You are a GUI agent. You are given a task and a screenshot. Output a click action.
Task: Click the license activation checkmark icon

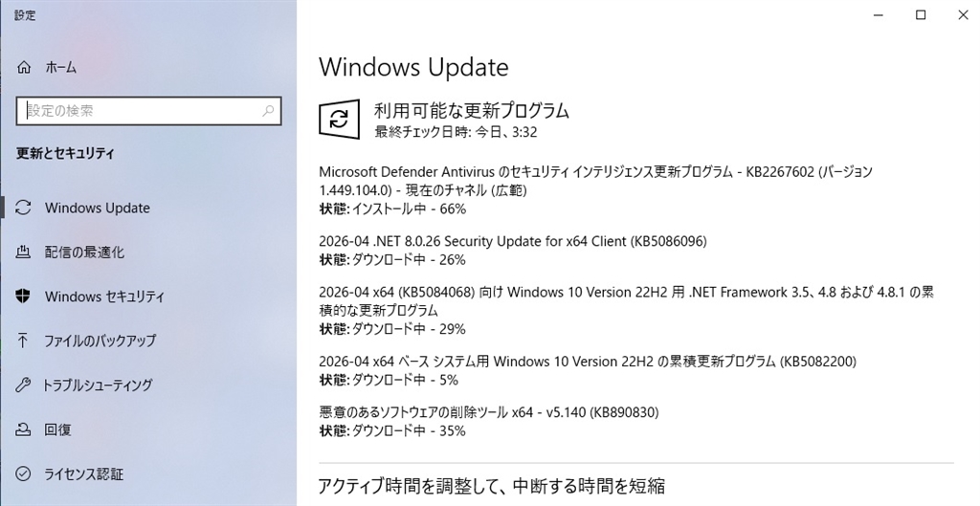(25, 473)
